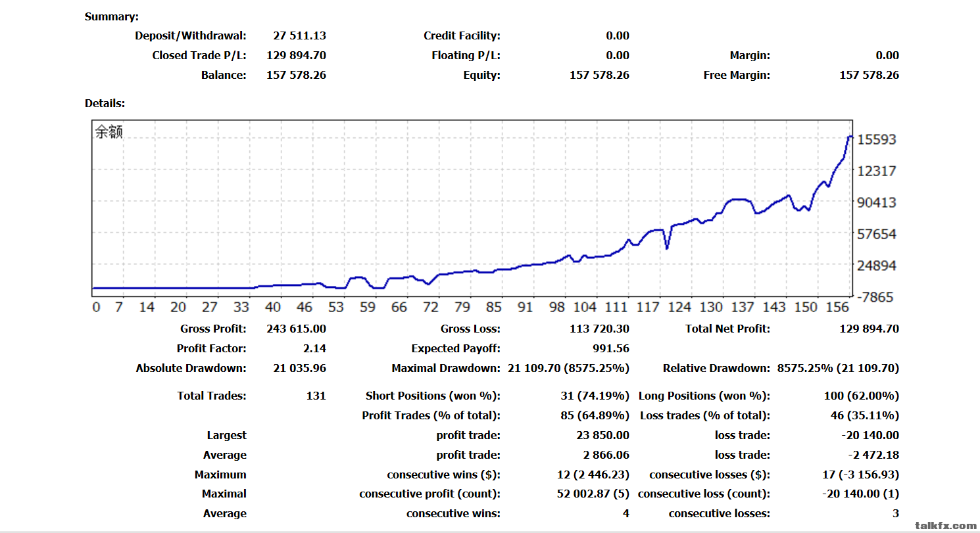980x533 pixels.
Task: Select the Absolute Drawdown value 21 035.96
Action: pos(299,368)
